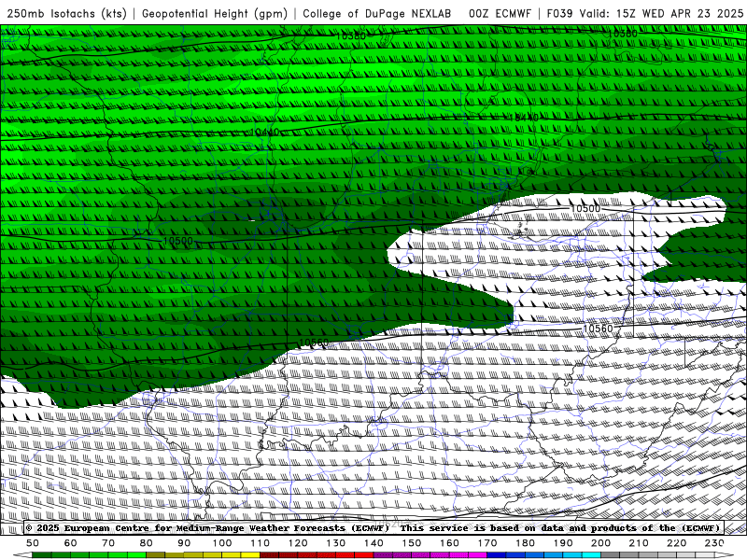Click the 10560 contour label inside the white area
The image size is (747, 560).
pyautogui.click(x=598, y=329)
